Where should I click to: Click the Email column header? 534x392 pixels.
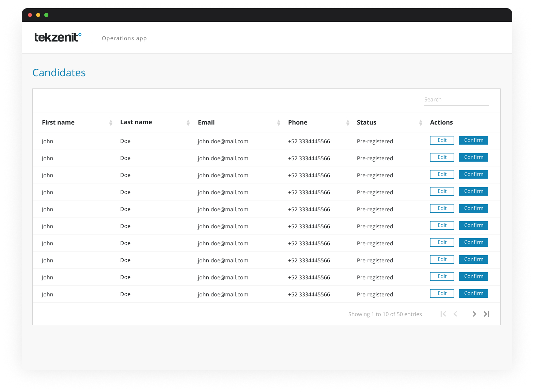click(206, 122)
